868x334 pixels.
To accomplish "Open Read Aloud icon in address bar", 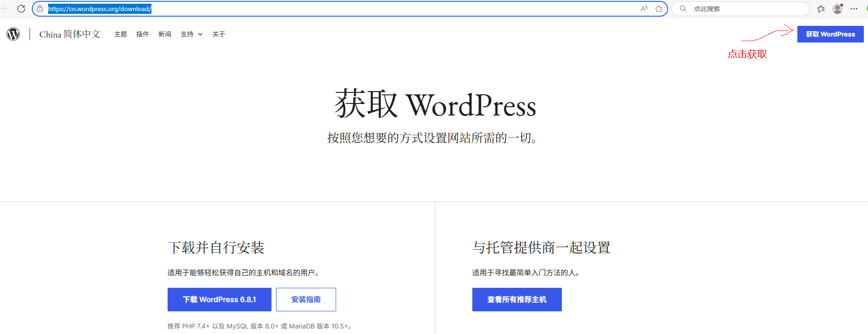I will coord(644,9).
